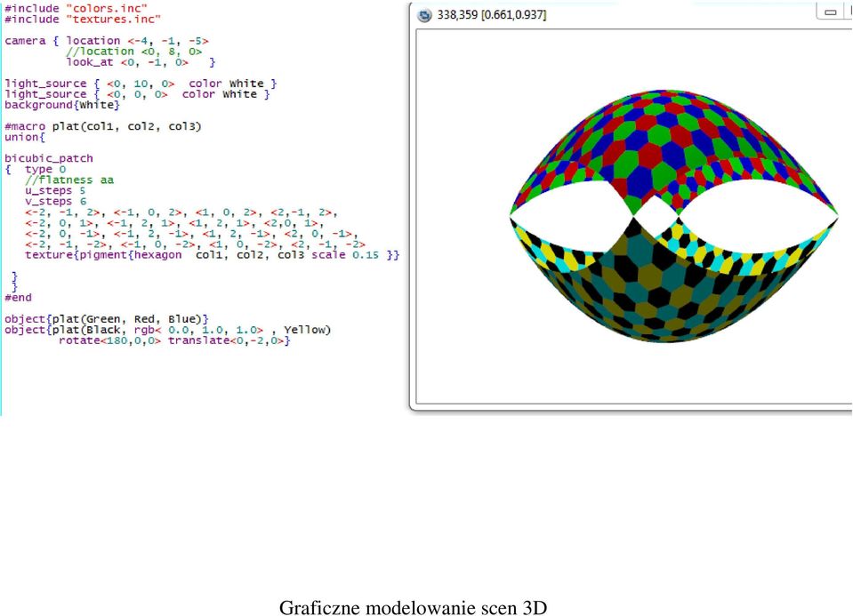Click the v_steps 6 line

(55, 202)
